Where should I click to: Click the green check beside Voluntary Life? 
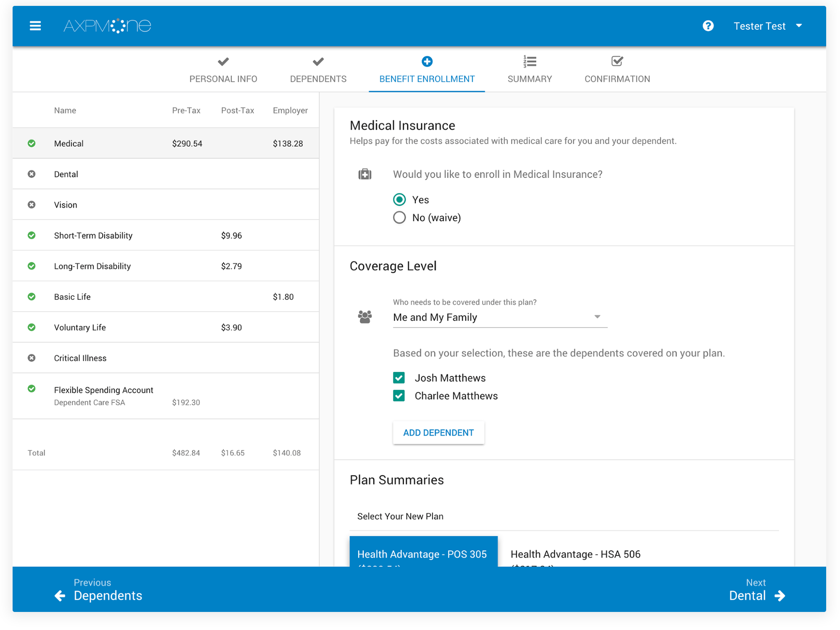click(31, 327)
